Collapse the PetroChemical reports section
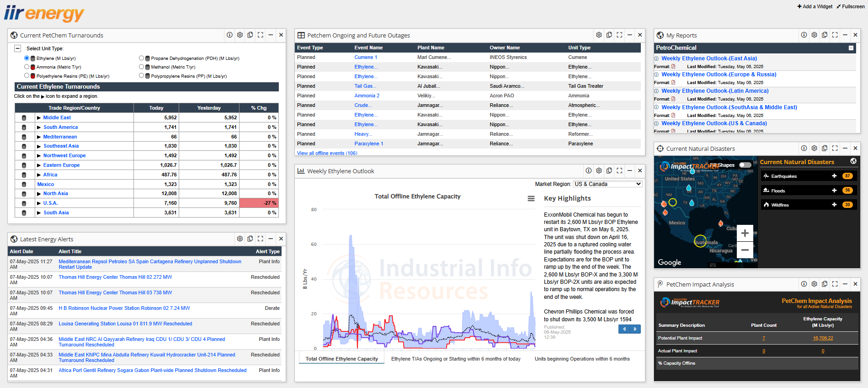The image size is (868, 388). 851,48
